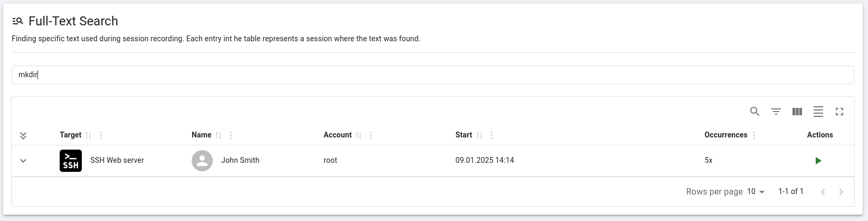Toggle table fullscreen mode

click(x=839, y=112)
